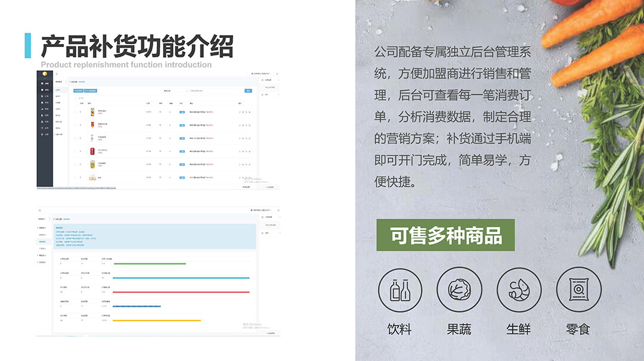Viewport: 644px width, 361px height.
Task: Select the highlighted item in the statistics sidebar
Action: coord(42,241)
